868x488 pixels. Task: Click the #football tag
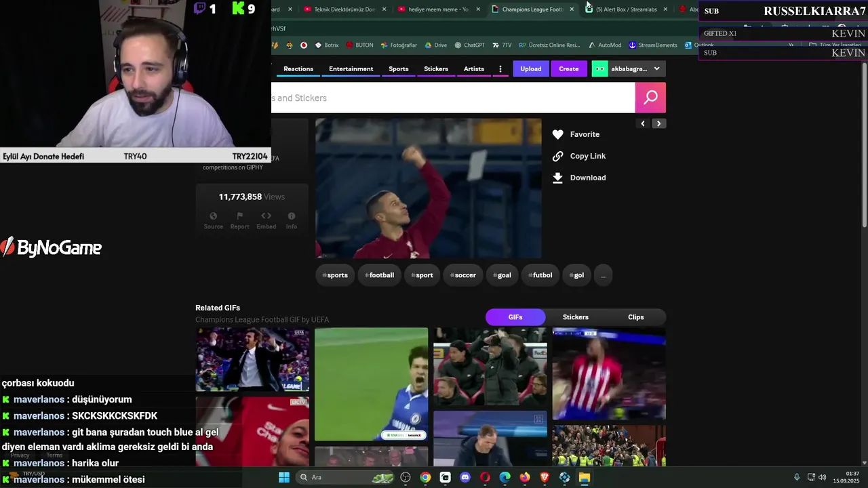379,275
